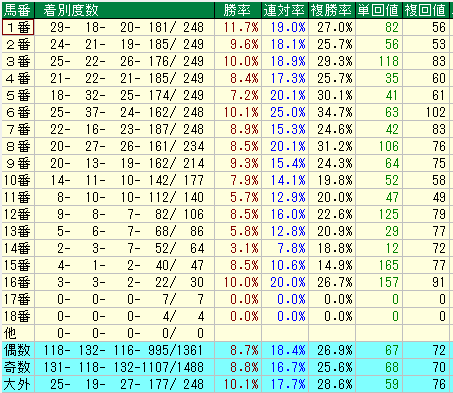Click the 5.7% win rate for 11番

[x=238, y=197]
